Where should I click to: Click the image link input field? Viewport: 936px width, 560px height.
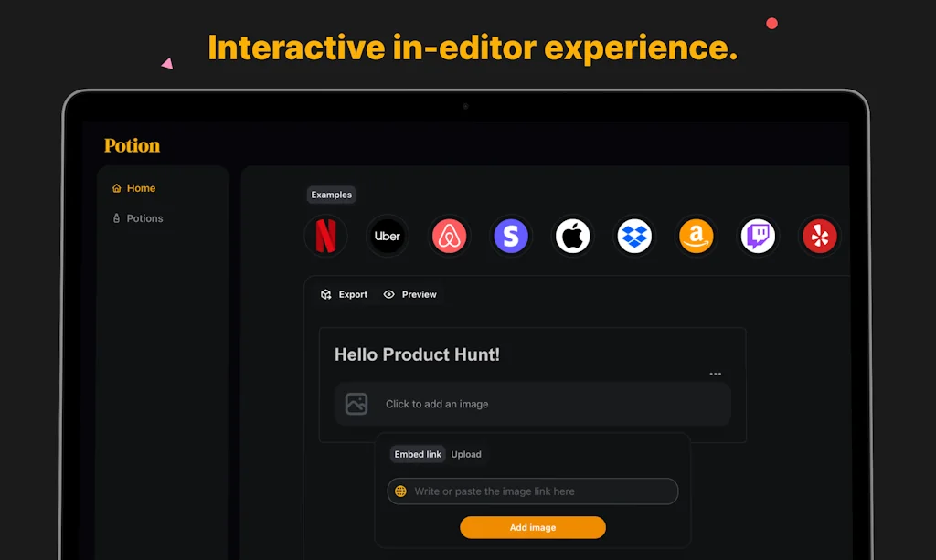533,491
